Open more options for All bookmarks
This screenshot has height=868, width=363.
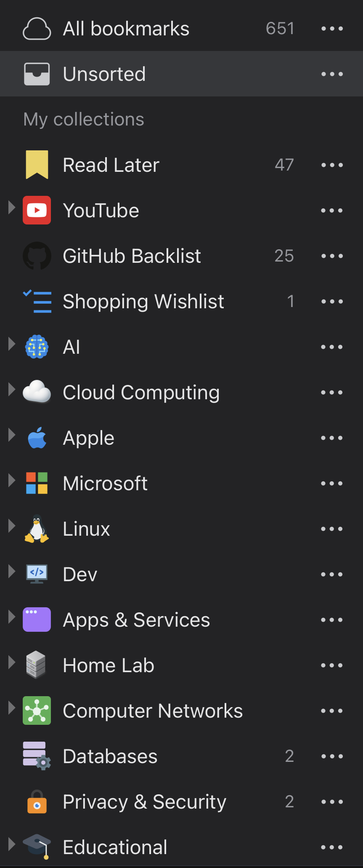tap(332, 29)
